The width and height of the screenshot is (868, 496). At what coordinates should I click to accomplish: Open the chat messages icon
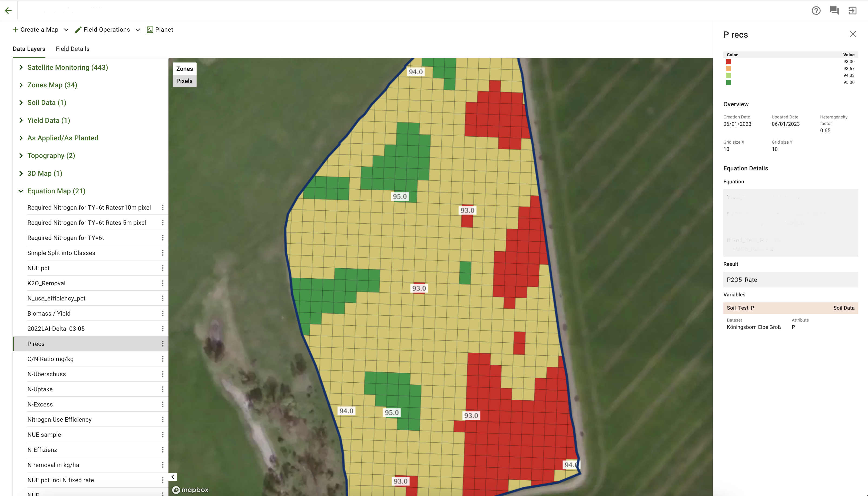click(834, 11)
